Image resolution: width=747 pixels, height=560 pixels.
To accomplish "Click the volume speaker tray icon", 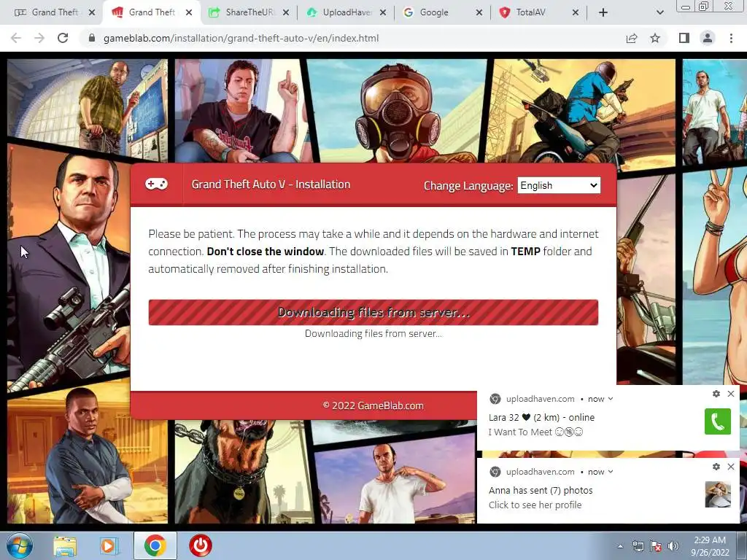I will 673,546.
